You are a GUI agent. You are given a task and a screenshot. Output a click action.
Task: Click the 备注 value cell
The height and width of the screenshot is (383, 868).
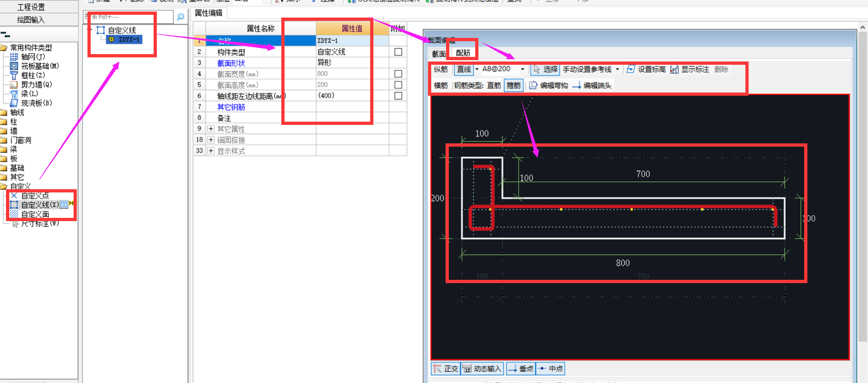352,118
